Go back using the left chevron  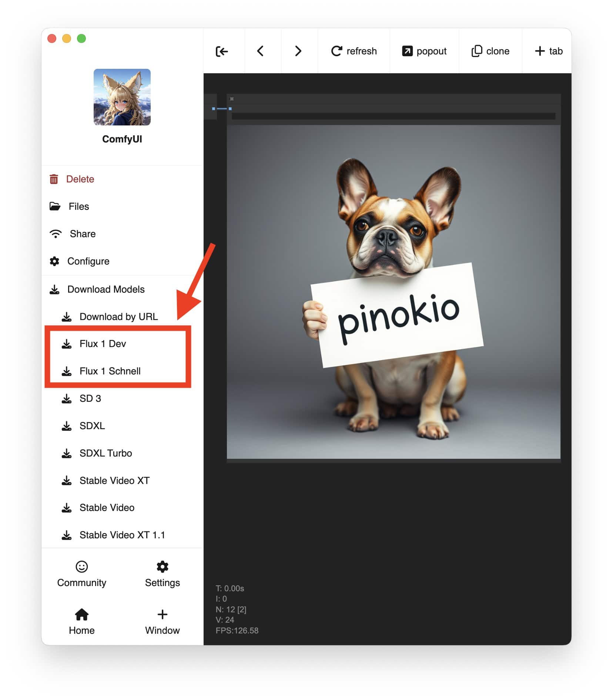coord(260,51)
